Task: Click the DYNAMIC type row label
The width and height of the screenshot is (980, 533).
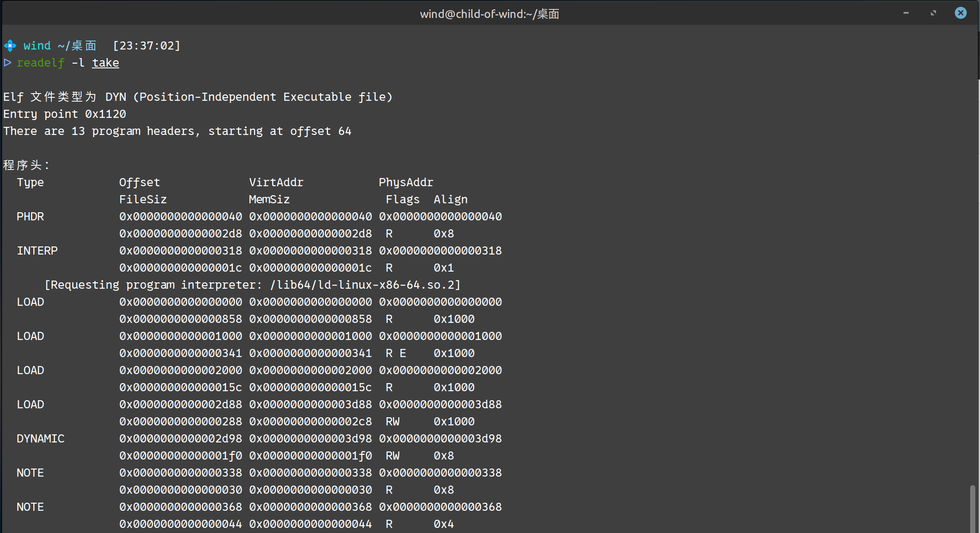Action: (x=41, y=439)
